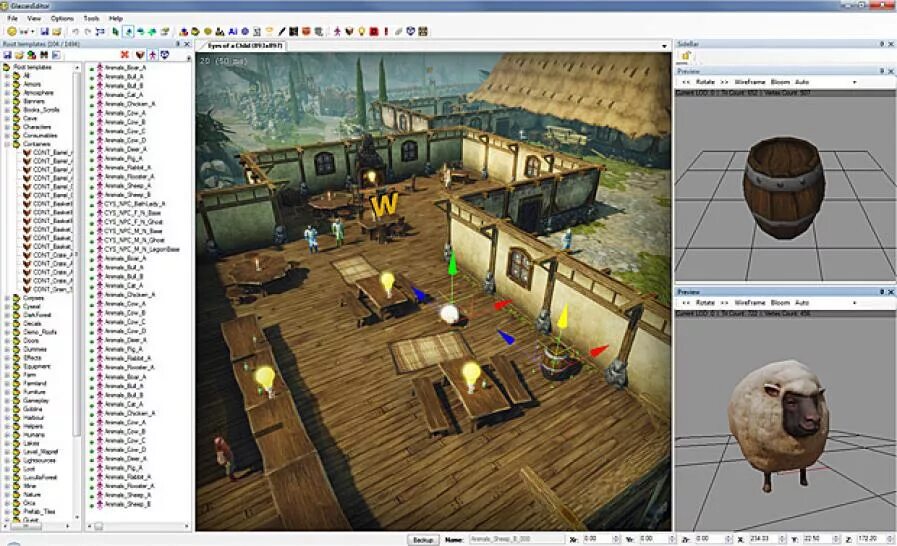Select first Animals_Chicken_A in template list

pyautogui.click(x=129, y=104)
